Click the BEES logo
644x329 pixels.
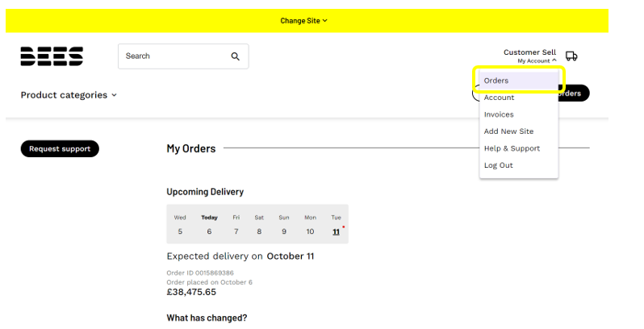52,56
